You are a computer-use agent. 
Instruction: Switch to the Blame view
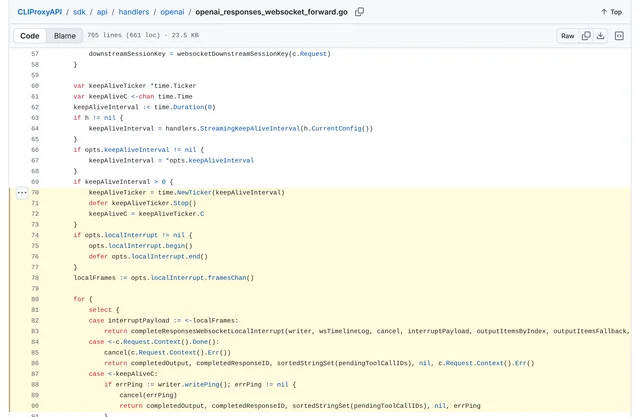64,36
